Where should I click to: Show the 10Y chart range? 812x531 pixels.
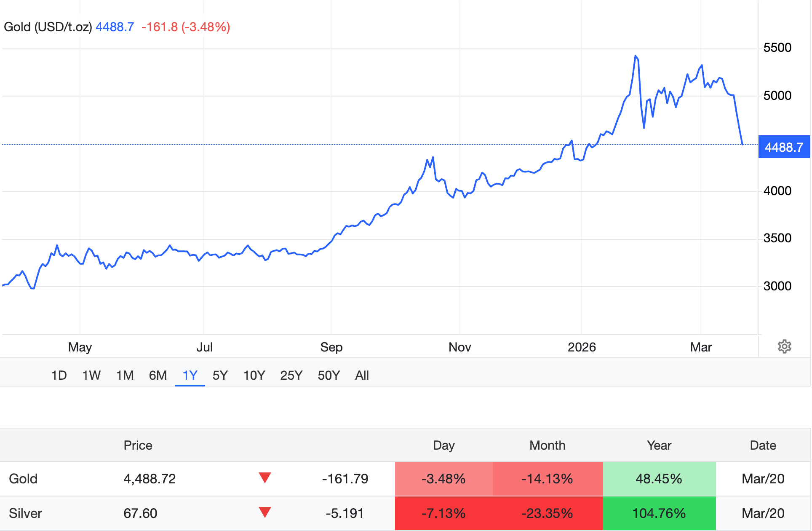(254, 375)
